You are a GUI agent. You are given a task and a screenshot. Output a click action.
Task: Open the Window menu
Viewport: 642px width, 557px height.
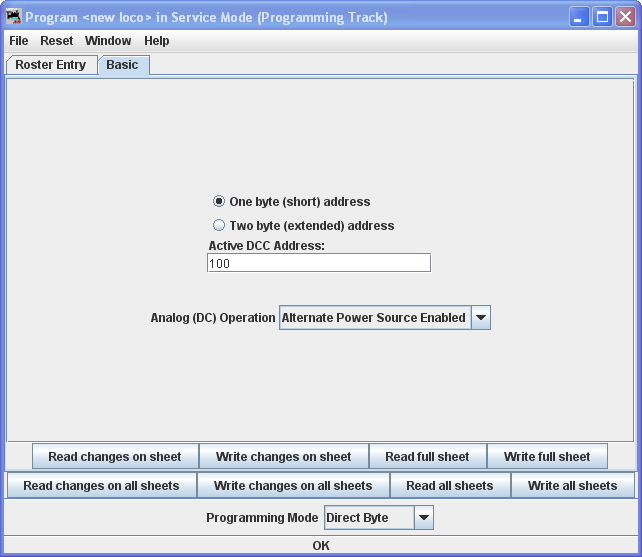108,41
